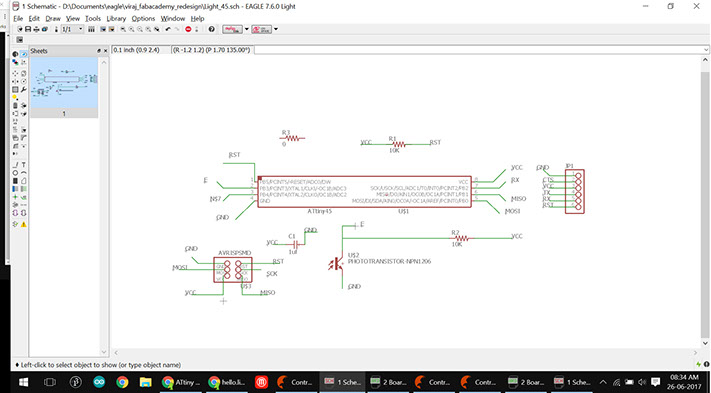Click the Zoom in toolbar icon
Screen dimensions: 711x393
[131, 29]
